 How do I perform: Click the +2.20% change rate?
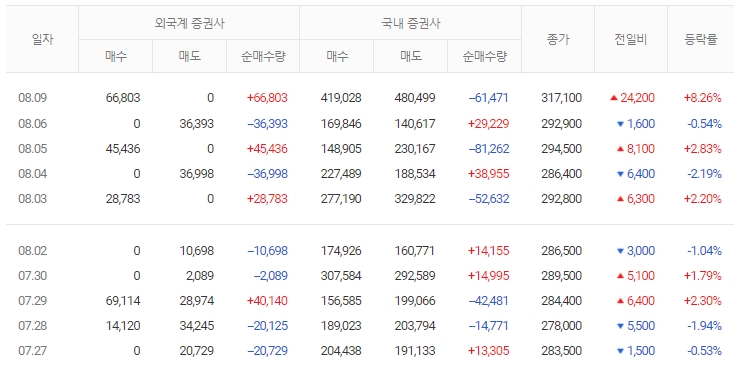pyautogui.click(x=703, y=199)
